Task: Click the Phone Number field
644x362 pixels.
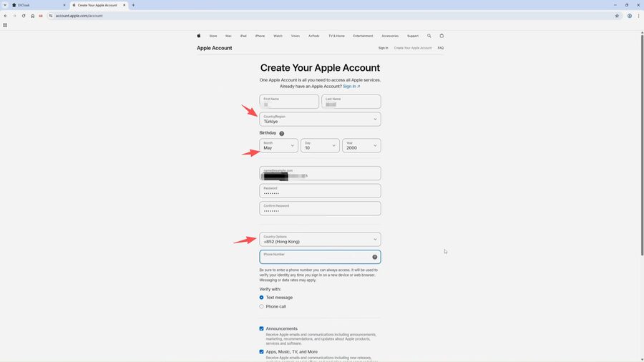Action: [x=320, y=257]
